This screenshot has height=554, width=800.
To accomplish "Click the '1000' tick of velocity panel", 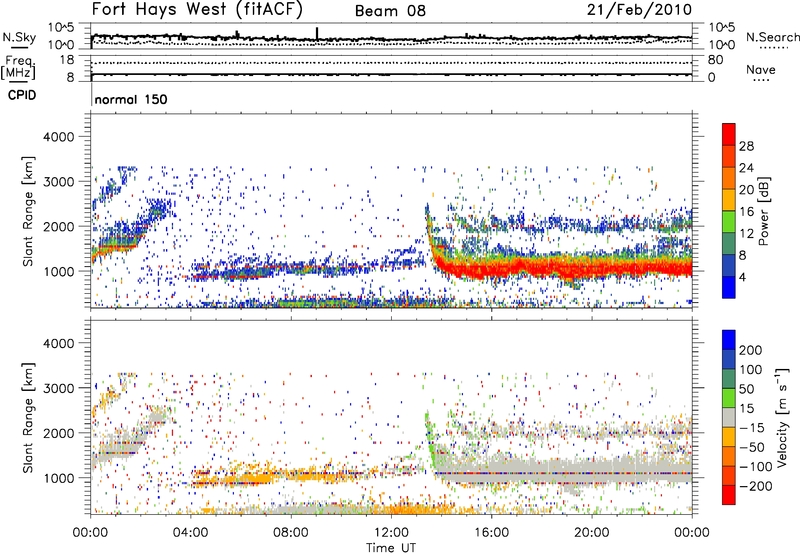I will click(x=58, y=478).
